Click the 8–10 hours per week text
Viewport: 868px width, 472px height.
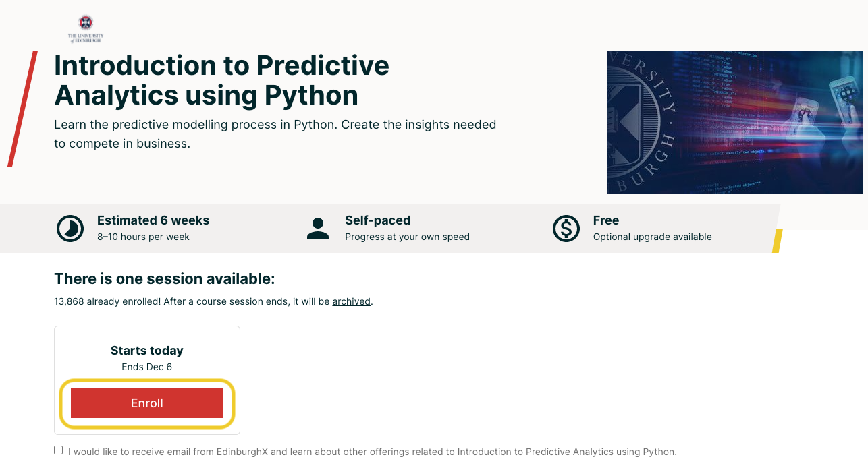143,237
